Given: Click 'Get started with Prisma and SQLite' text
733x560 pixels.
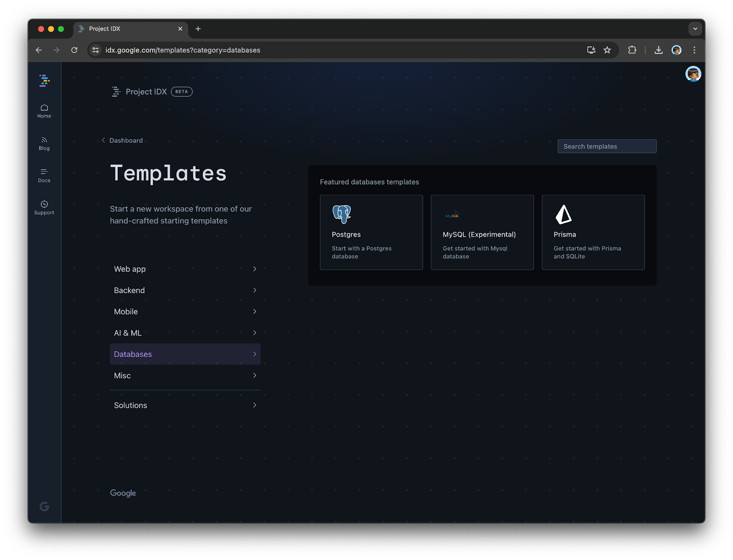Looking at the screenshot, I should (x=587, y=253).
